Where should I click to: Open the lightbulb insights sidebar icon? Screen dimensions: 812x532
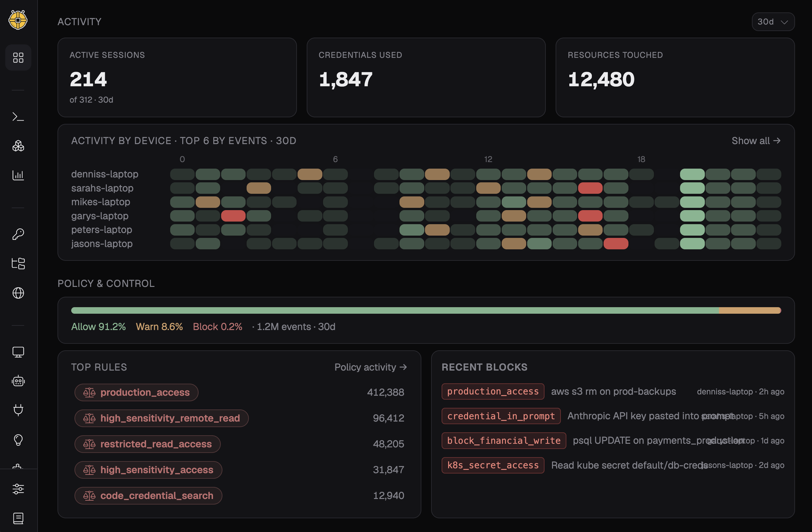coord(18,440)
